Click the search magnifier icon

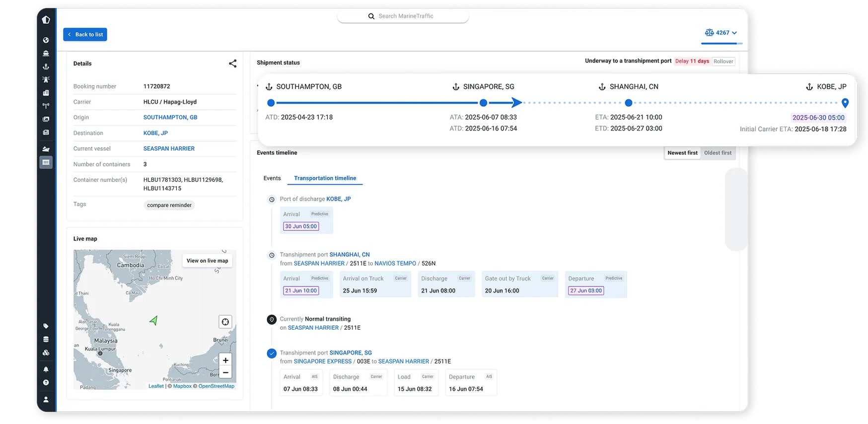[371, 16]
